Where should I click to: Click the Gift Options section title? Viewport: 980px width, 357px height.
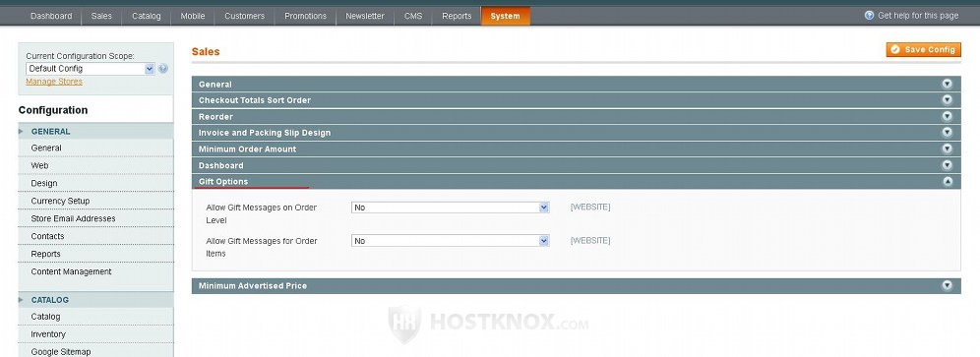tap(223, 182)
